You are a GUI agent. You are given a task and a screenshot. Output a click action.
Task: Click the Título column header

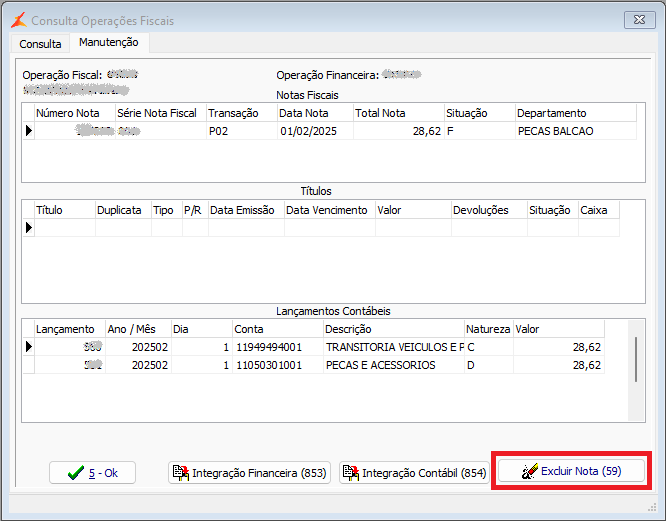[x=65, y=210]
